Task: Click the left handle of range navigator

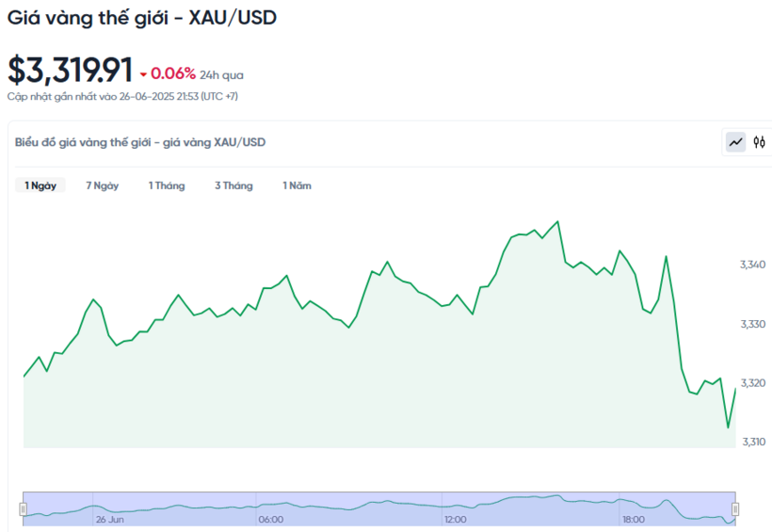Action: 24,509
